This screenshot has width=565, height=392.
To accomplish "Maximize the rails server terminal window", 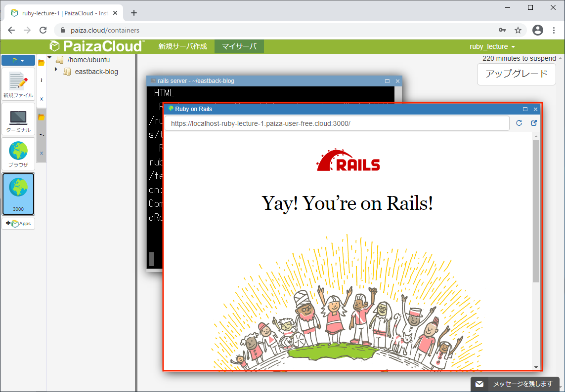I will [x=388, y=81].
